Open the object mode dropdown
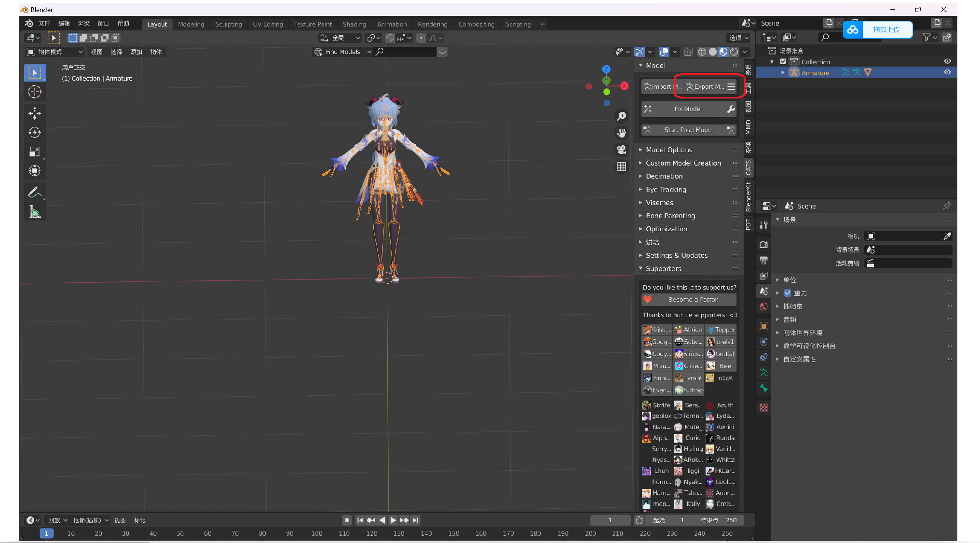The height and width of the screenshot is (543, 980). point(54,52)
